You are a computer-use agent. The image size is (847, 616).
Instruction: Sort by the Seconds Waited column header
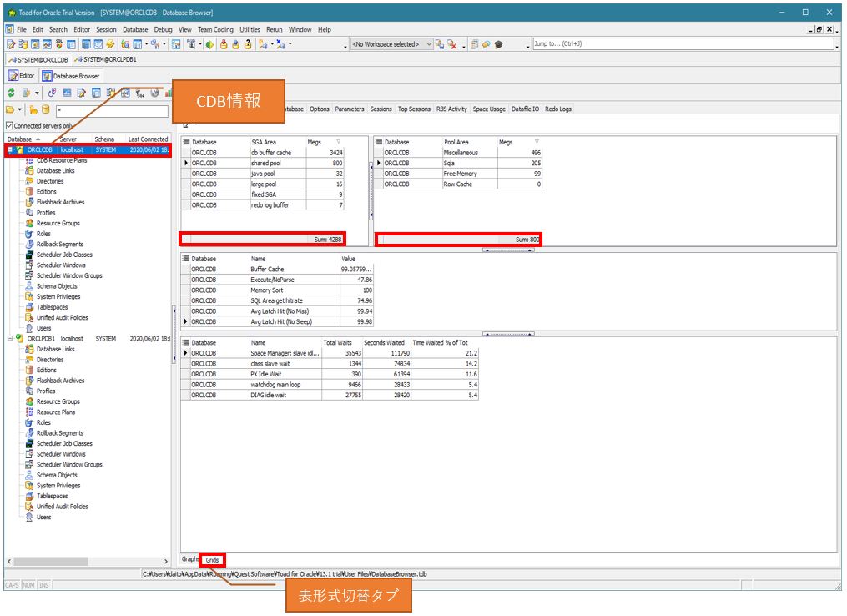pyautogui.click(x=386, y=342)
